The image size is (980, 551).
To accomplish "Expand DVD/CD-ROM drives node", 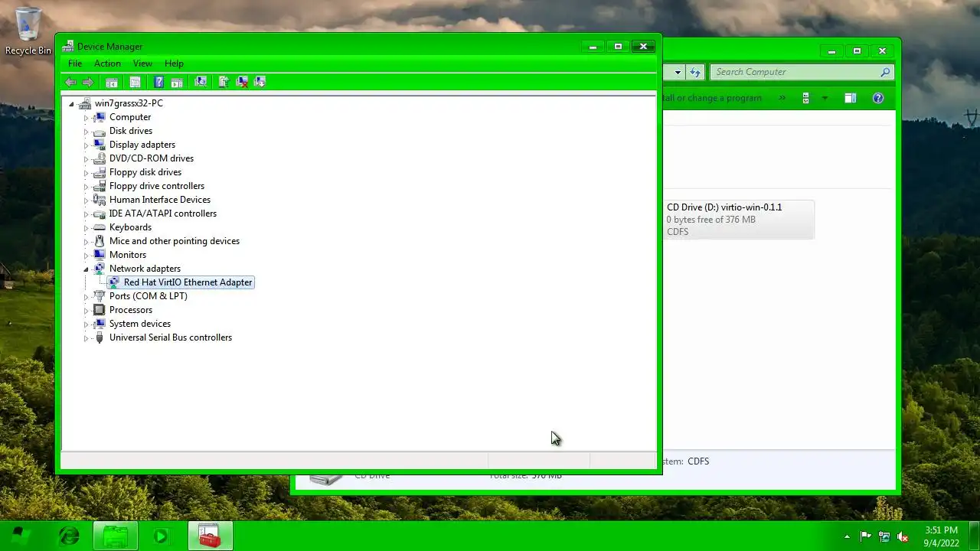I will [87, 158].
